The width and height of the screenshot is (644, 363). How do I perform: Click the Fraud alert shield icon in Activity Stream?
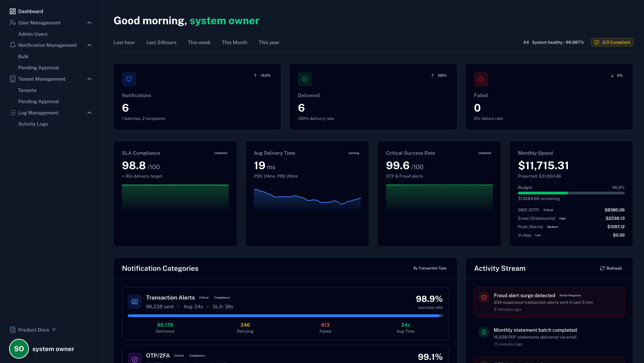coord(484,298)
